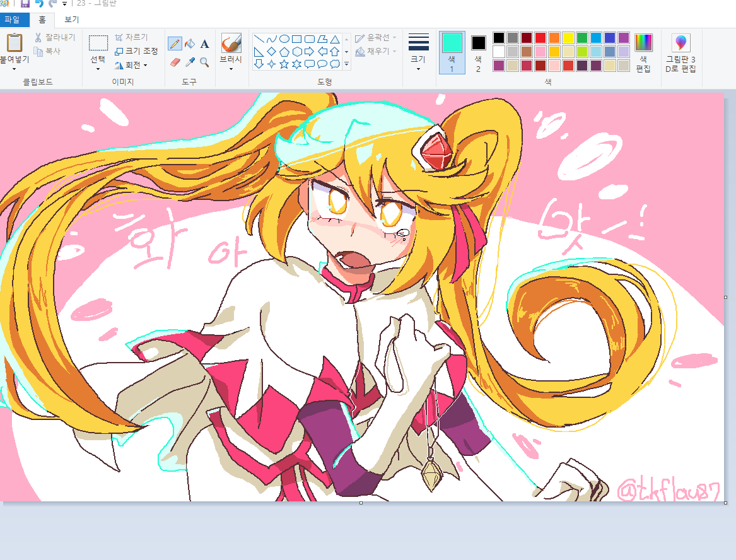Select the Color picker eyedropper tool
This screenshot has height=560, width=736.
190,62
